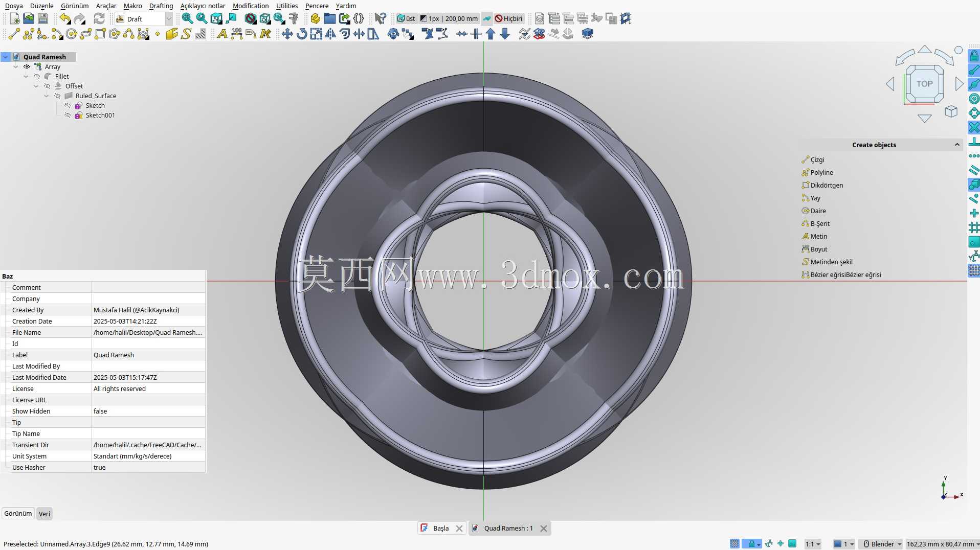Select the Draft Circle tool

(x=72, y=34)
